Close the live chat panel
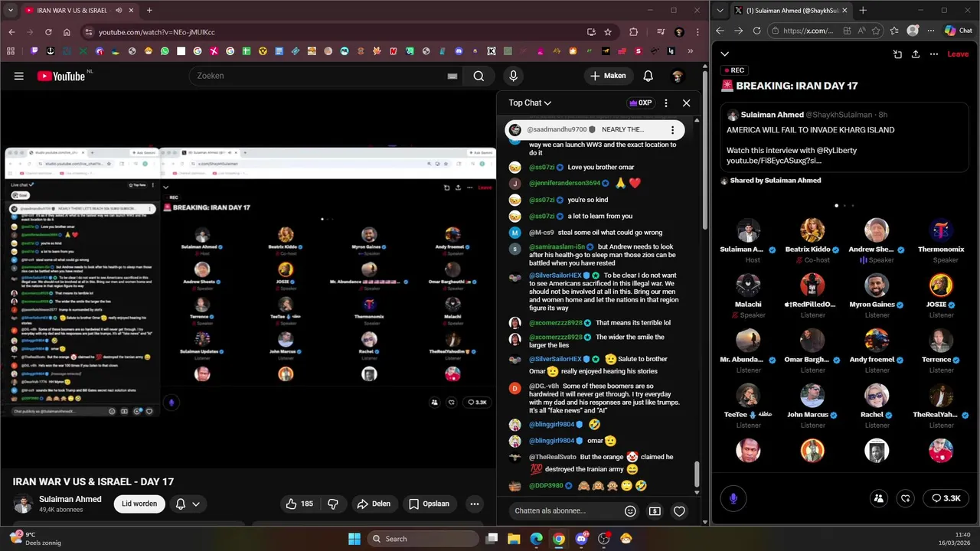The image size is (980, 551). pyautogui.click(x=686, y=103)
